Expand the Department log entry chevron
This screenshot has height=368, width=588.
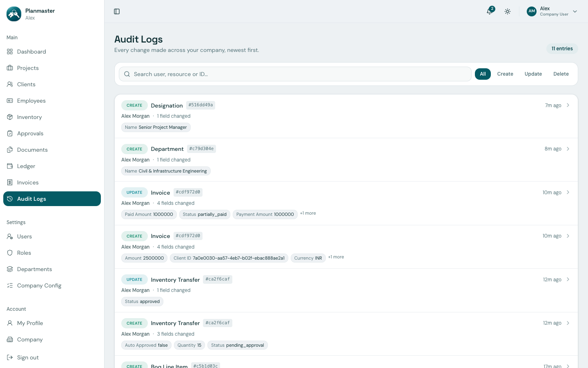pyautogui.click(x=568, y=149)
